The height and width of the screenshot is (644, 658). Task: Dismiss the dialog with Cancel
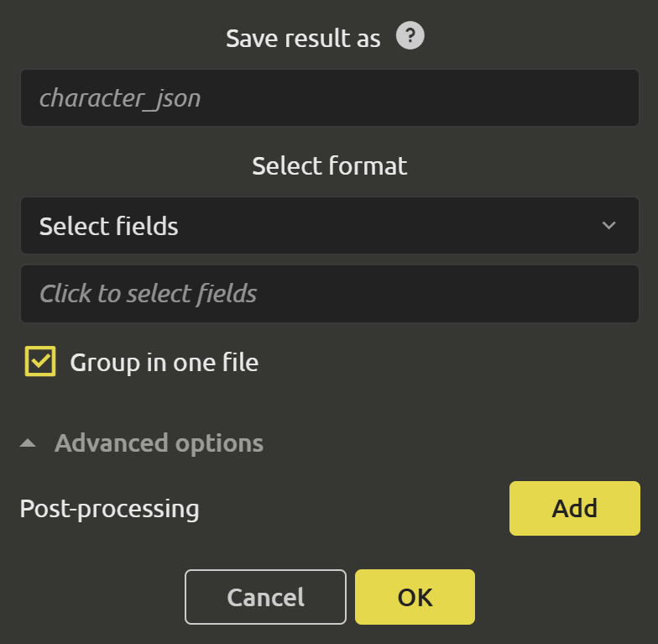coord(265,597)
